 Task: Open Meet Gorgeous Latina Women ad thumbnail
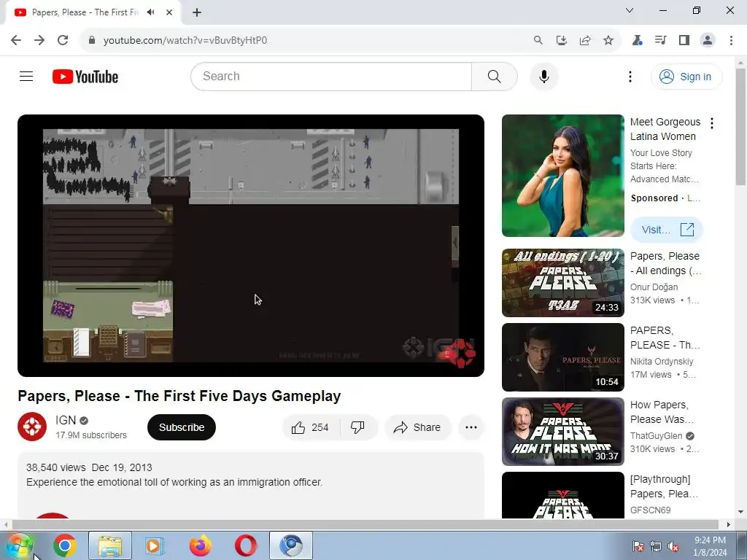pyautogui.click(x=562, y=176)
